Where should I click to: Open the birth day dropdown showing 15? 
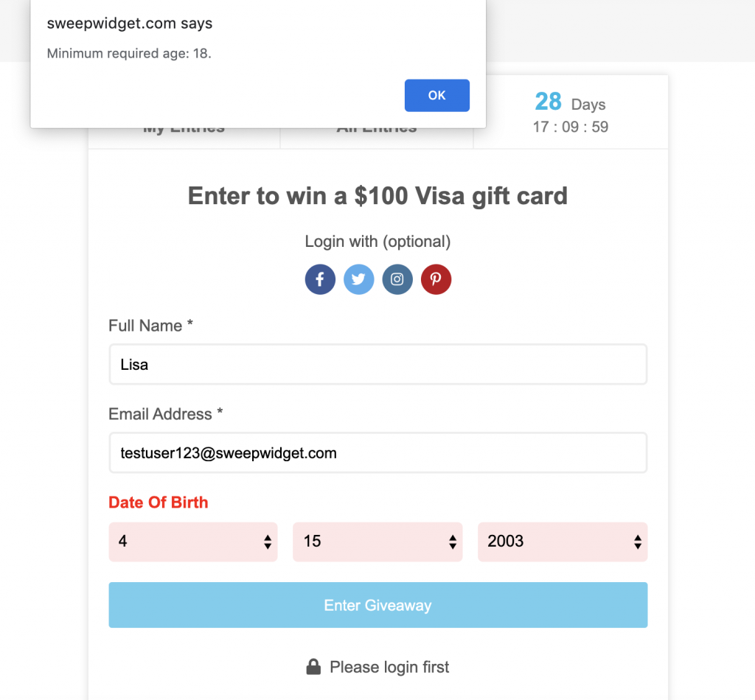click(377, 542)
